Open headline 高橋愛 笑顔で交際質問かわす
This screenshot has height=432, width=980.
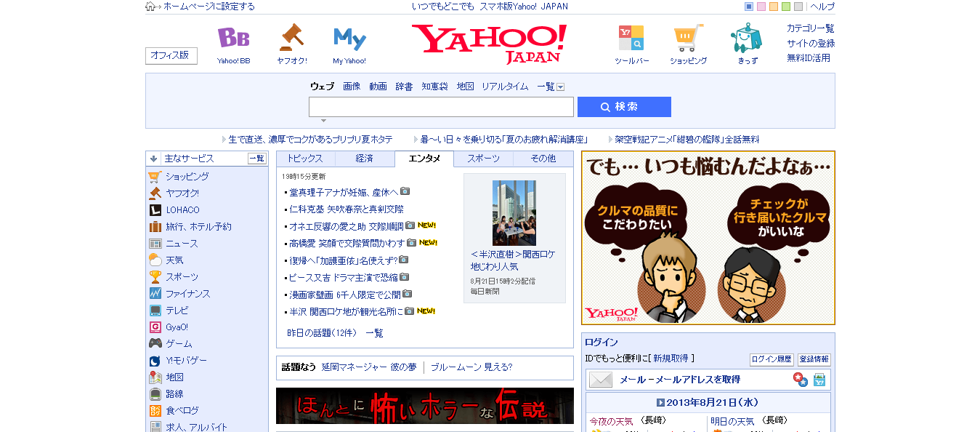coord(347,243)
